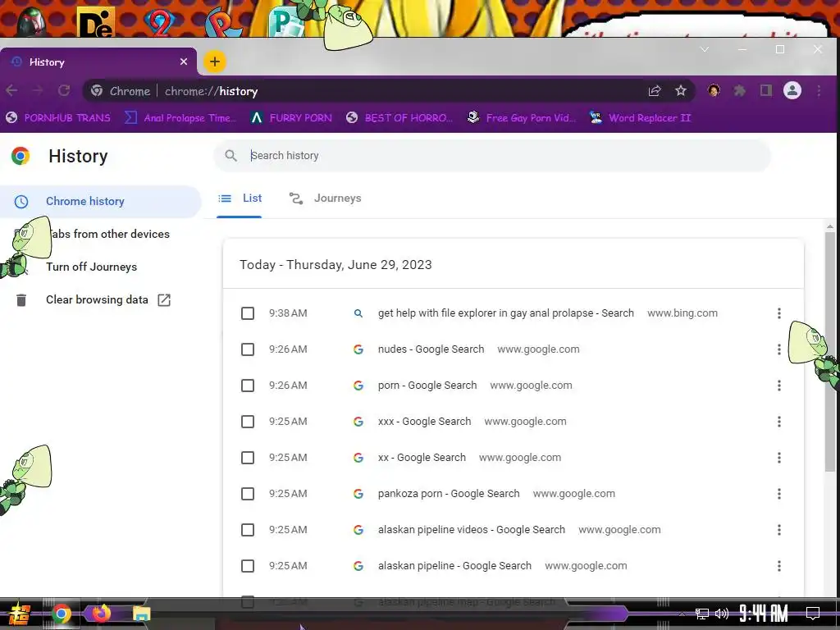This screenshot has height=630, width=840.
Task: Open the Extensions puzzle piece menu
Action: click(x=740, y=90)
